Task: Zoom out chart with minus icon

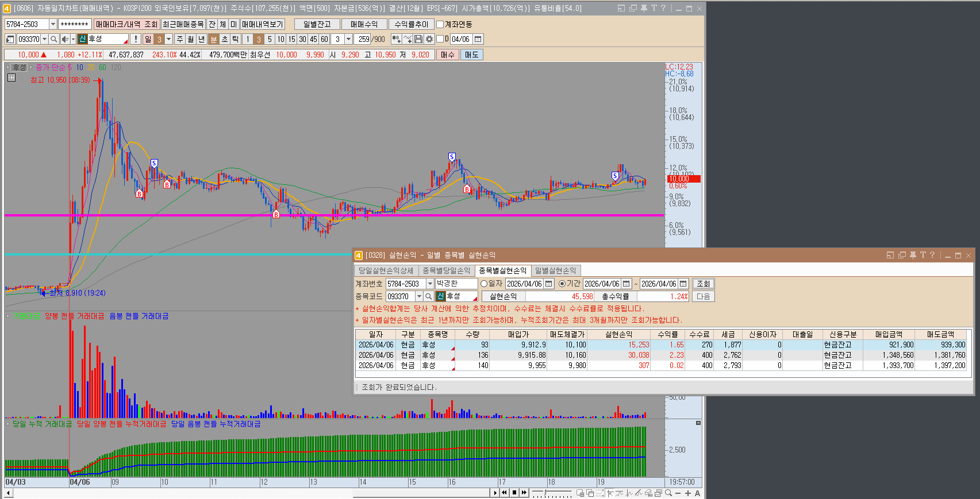Action: (678, 493)
